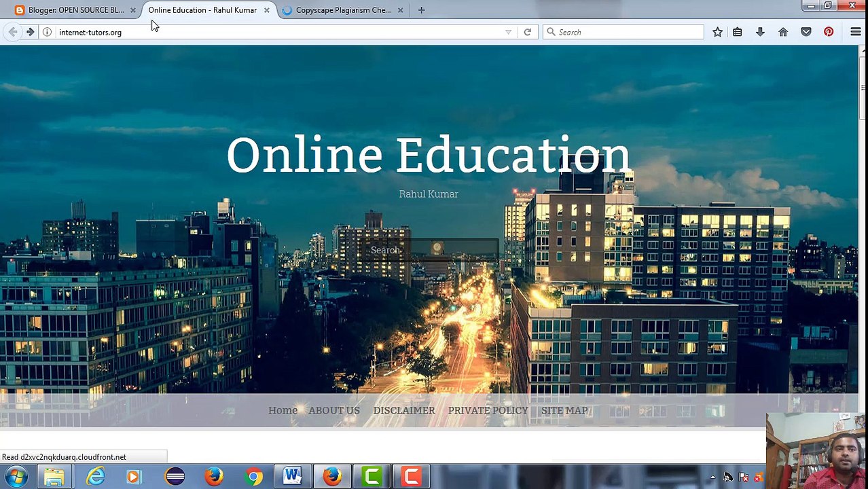Open the Online Education site title
Viewport: 868px width, 489px height.
coord(428,156)
